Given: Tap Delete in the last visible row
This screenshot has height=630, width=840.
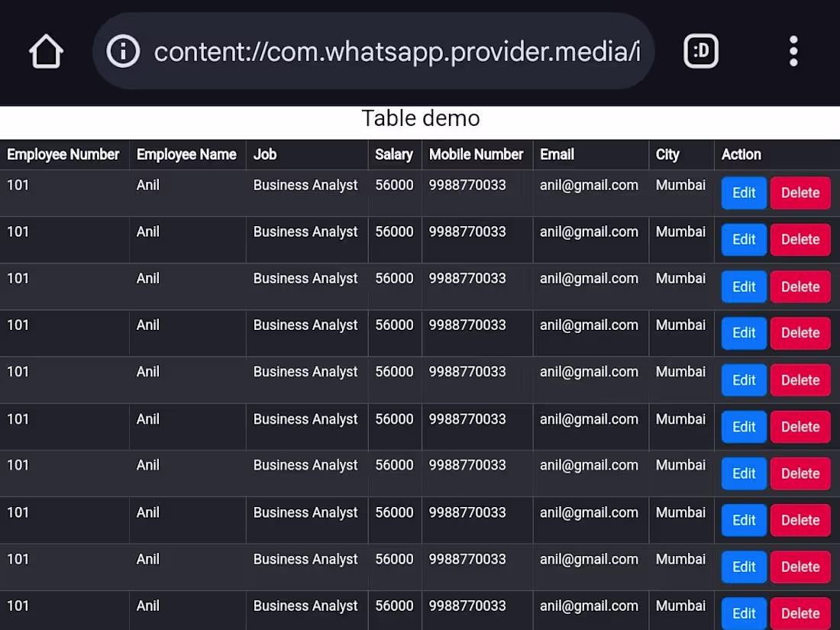Looking at the screenshot, I should click(800, 613).
